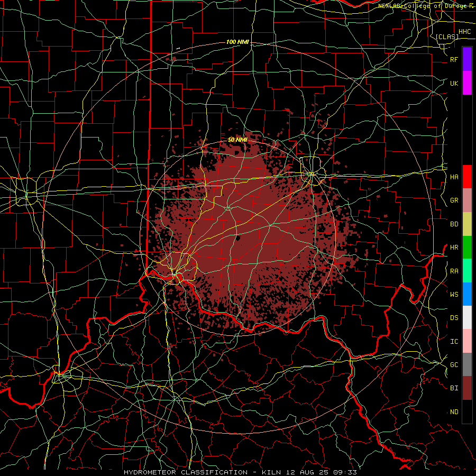Click the RA legend label
This screenshot has width=476, height=476.
click(454, 271)
